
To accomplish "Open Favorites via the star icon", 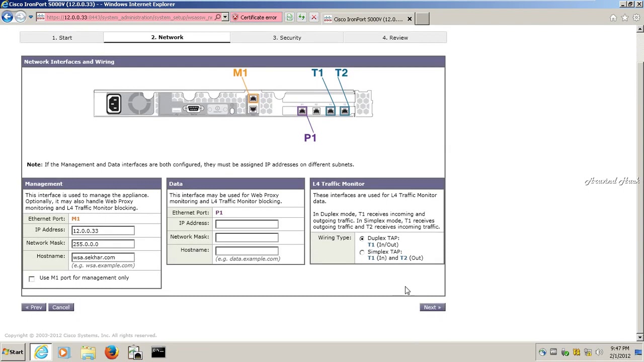I will point(625,18).
